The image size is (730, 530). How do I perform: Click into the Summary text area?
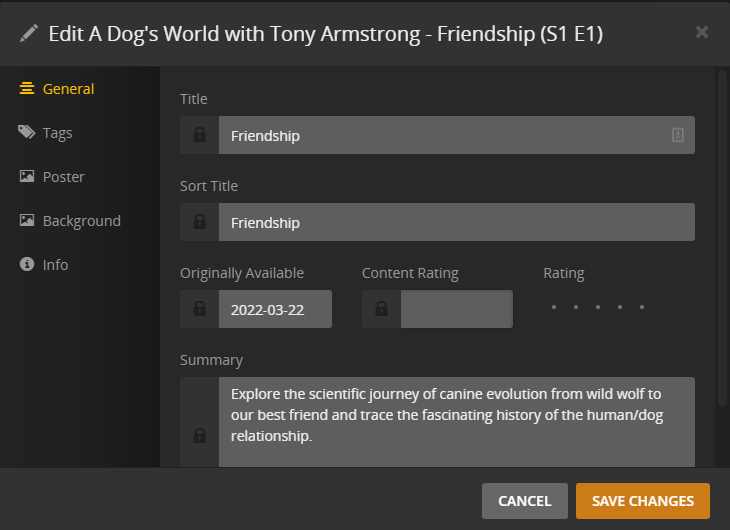pyautogui.click(x=456, y=422)
